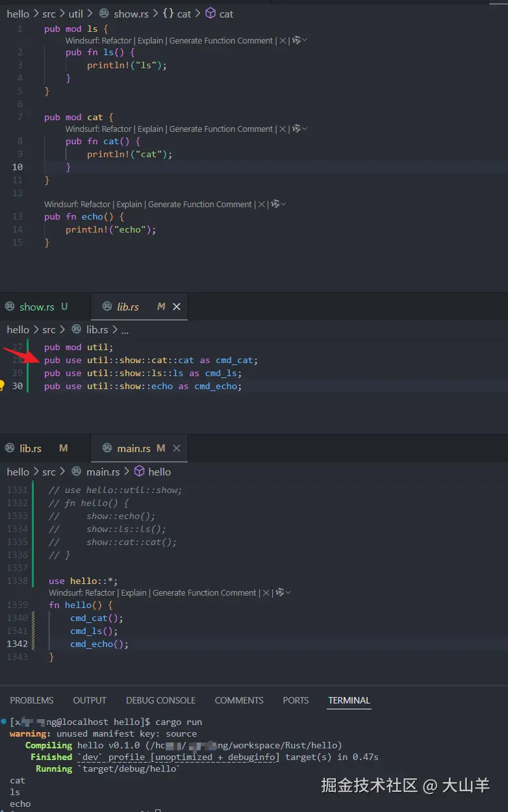Image resolution: width=508 pixels, height=812 pixels.
Task: Click the Rust icon on main.rs tab
Action: 108,448
